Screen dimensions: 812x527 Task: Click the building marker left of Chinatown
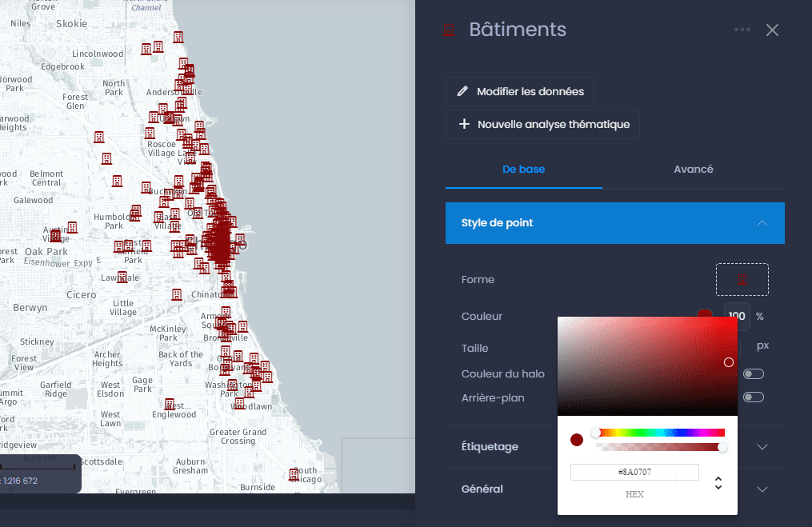(177, 294)
